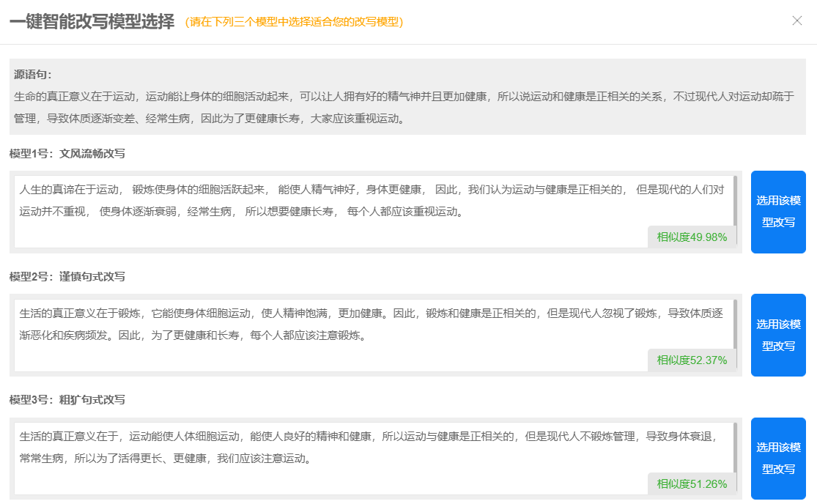
Task: Click the 模型3号：粗犷句式改写 heading
Action: tap(67, 399)
